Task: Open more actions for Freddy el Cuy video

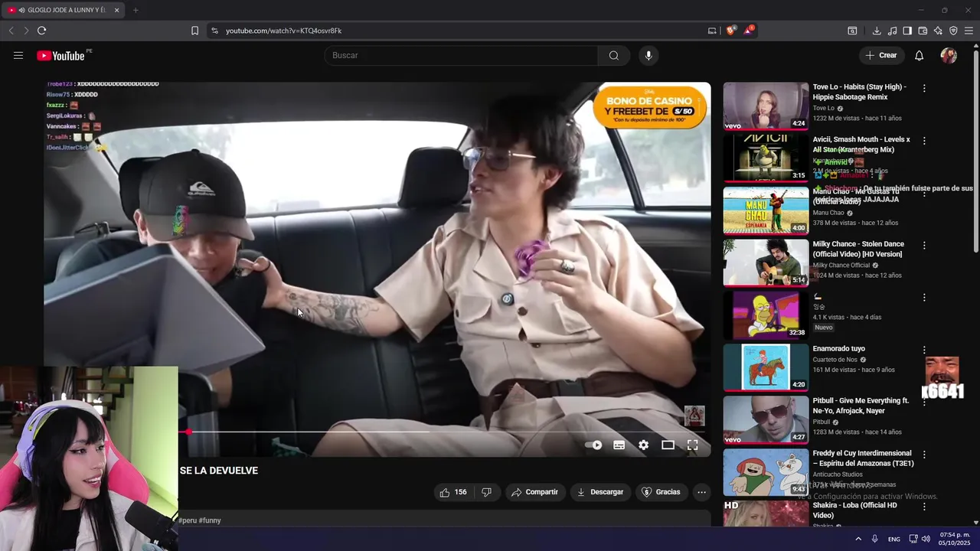Action: point(924,455)
